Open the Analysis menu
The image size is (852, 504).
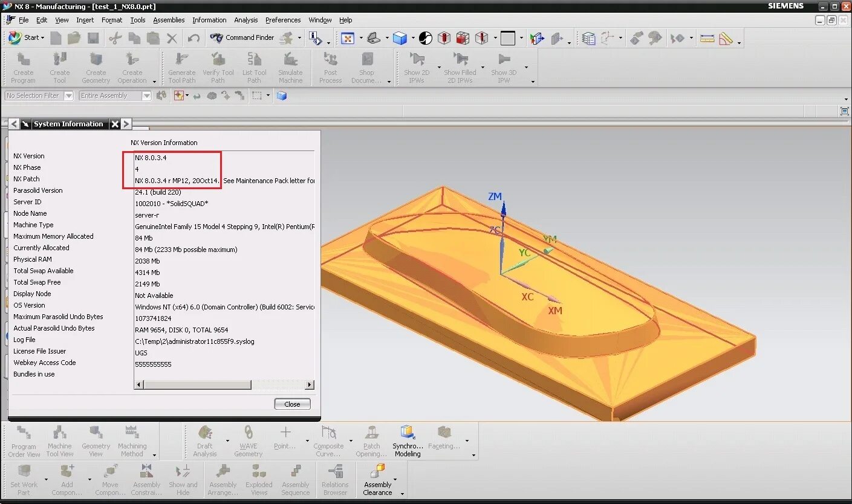pos(246,20)
